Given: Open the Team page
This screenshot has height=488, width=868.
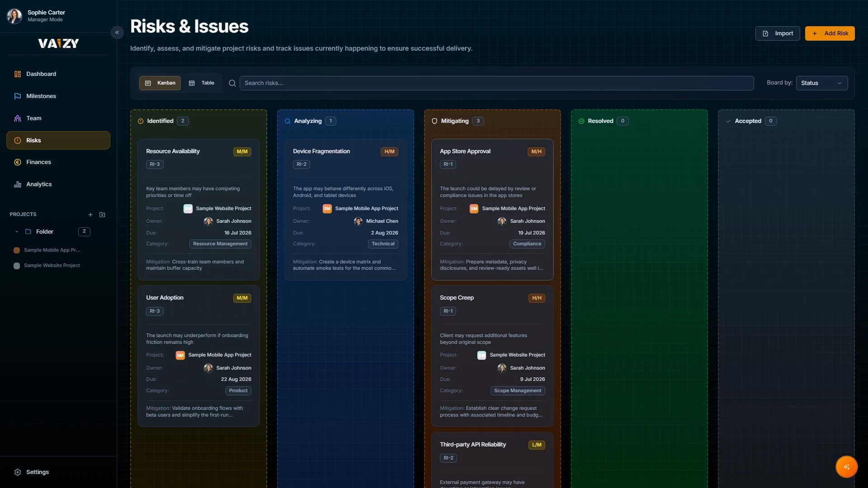Looking at the screenshot, I should click(58, 118).
